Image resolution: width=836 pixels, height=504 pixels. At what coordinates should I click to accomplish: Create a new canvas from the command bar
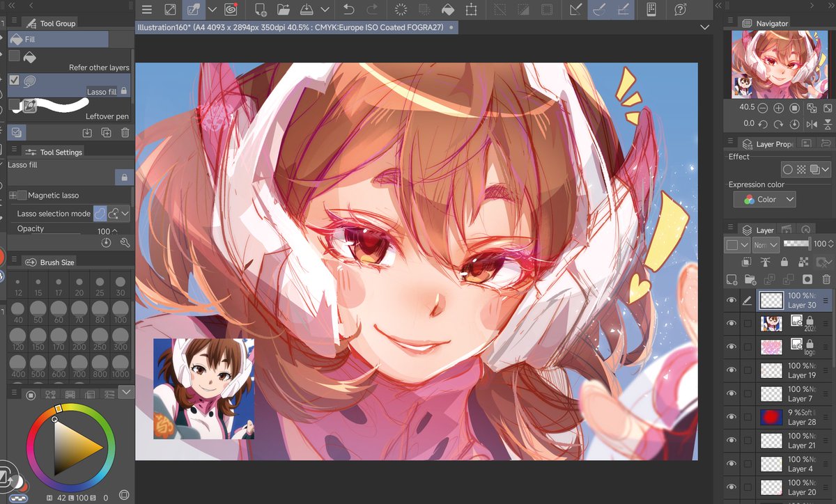pyautogui.click(x=261, y=10)
